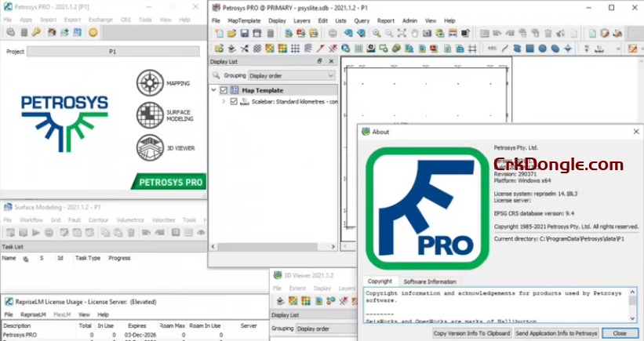Open the MapTemplate menu
644x341 pixels.
[242, 20]
